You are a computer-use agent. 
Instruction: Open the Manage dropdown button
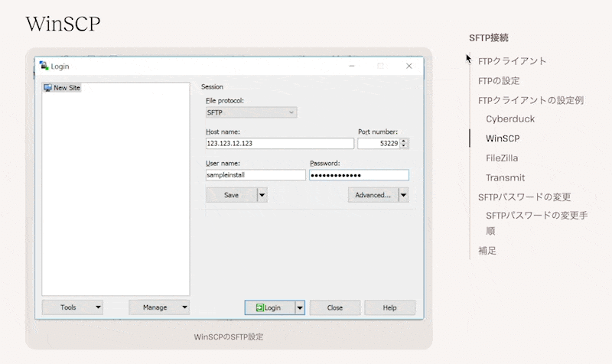159,307
